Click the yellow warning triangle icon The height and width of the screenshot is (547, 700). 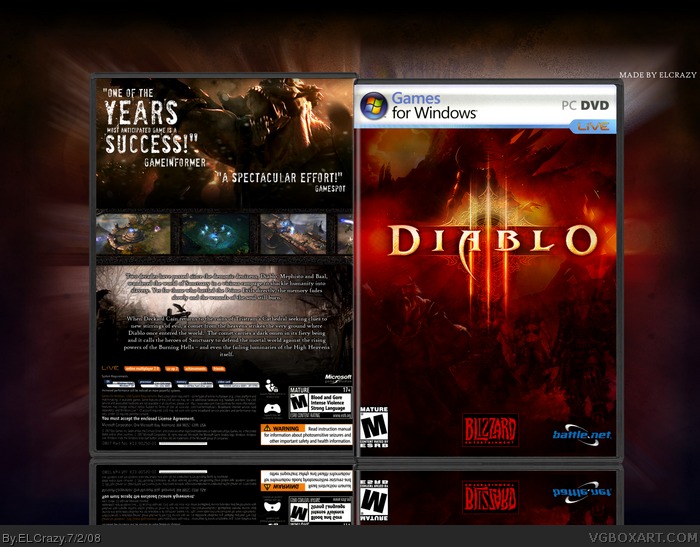[x=267, y=430]
